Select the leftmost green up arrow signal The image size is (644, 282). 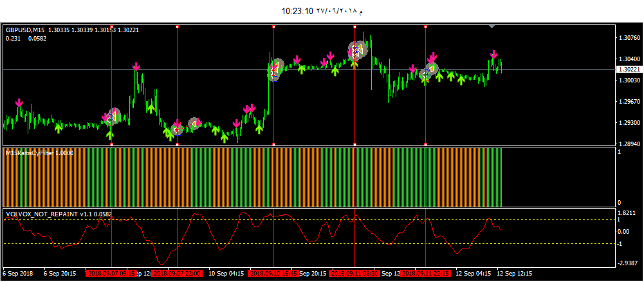tap(58, 128)
